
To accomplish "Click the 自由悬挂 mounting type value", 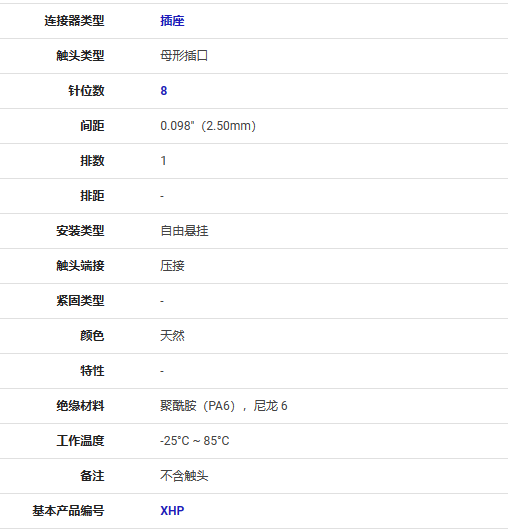I will coord(184,231).
